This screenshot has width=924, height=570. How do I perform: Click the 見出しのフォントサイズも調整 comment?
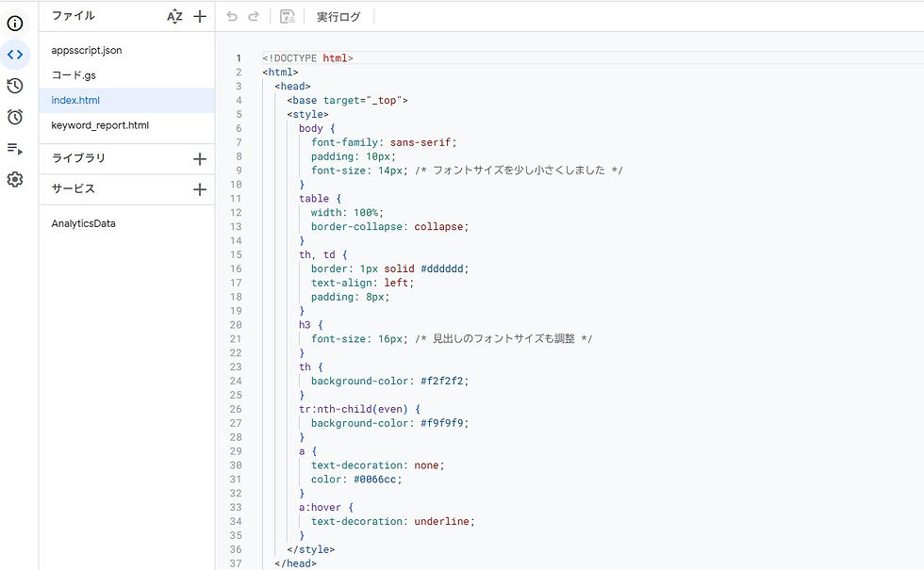503,339
